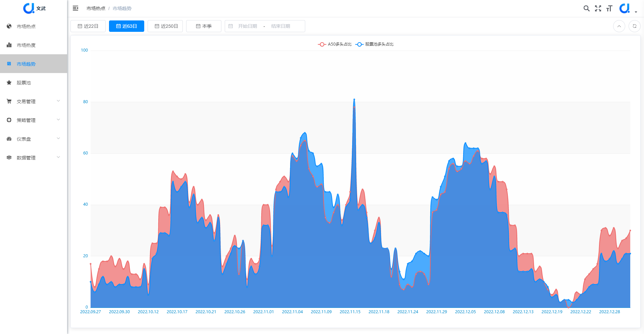This screenshot has width=644, height=334.
Task: Open 策略管理 menu item
Action: click(34, 120)
